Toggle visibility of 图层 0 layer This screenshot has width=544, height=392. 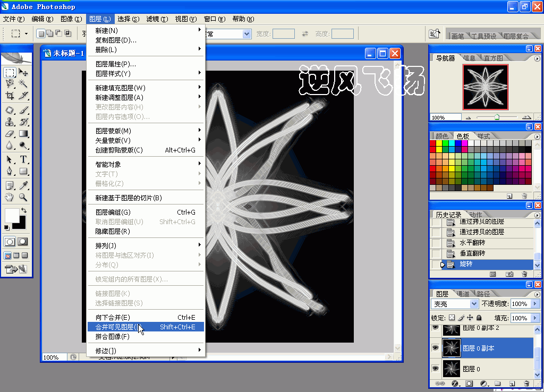click(436, 369)
